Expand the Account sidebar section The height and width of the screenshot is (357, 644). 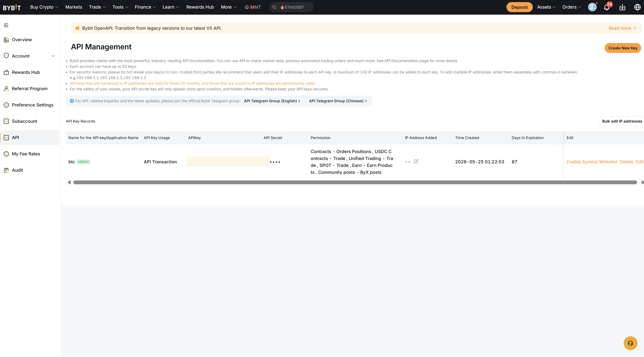[x=30, y=56]
